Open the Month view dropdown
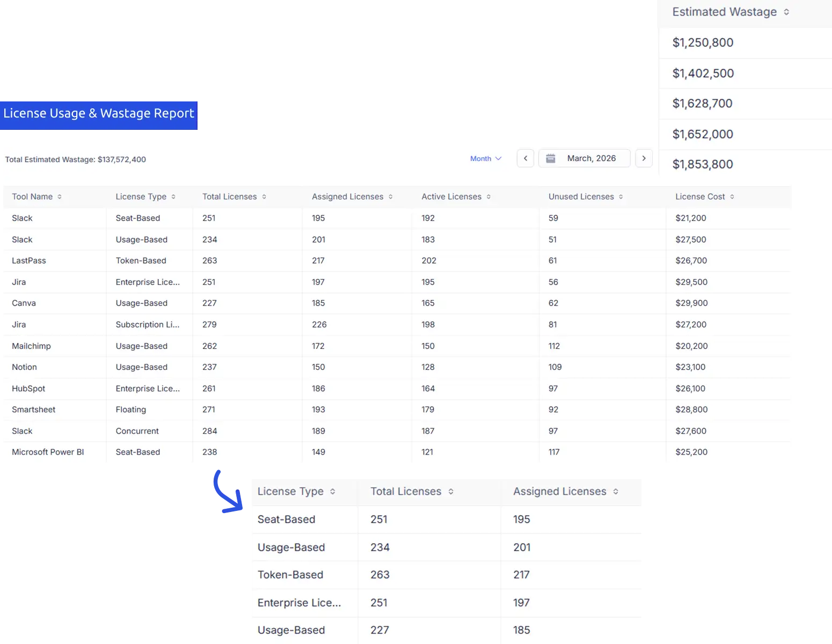832x644 pixels. [x=485, y=158]
